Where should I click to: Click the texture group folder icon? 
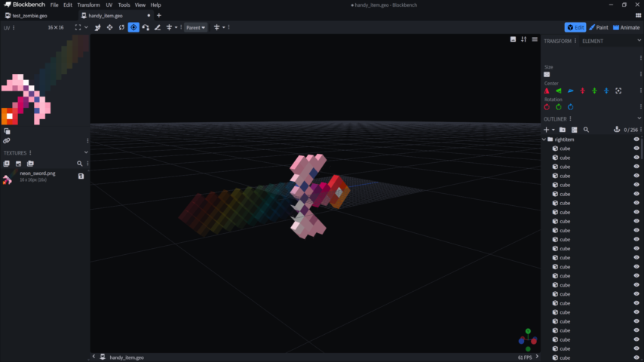(30, 164)
